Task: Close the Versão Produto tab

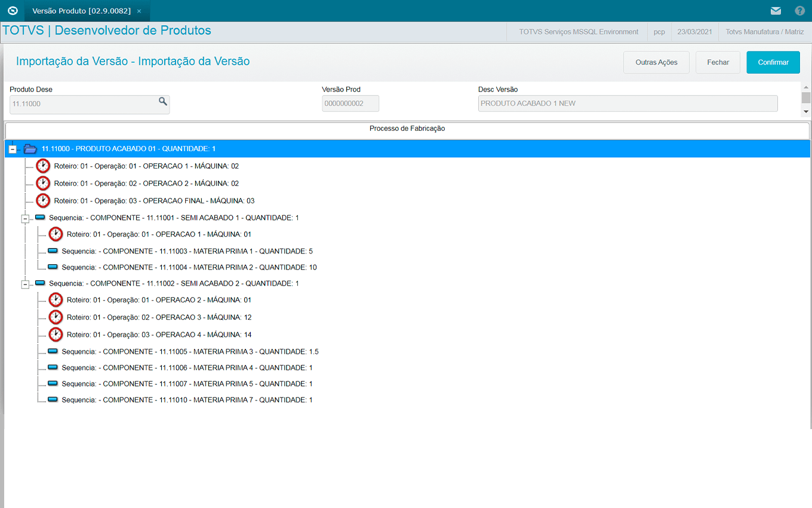Action: pos(139,11)
